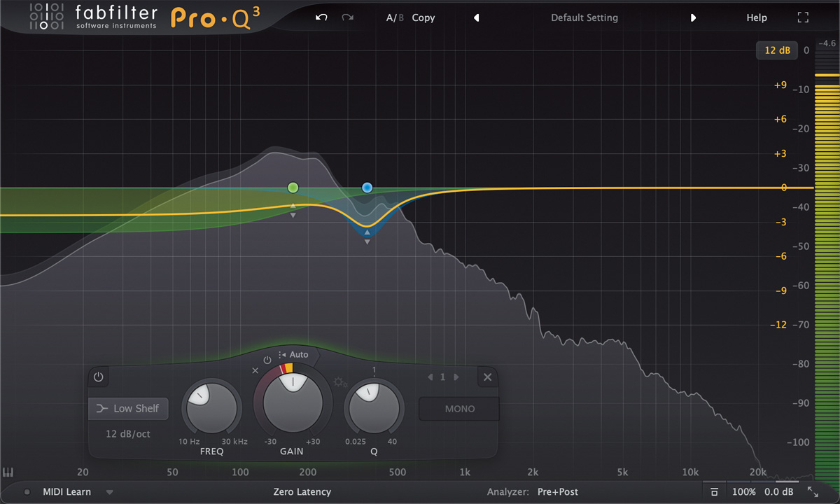Click the Redo arrow icon
Image resolution: width=840 pixels, height=504 pixels.
coord(347,17)
